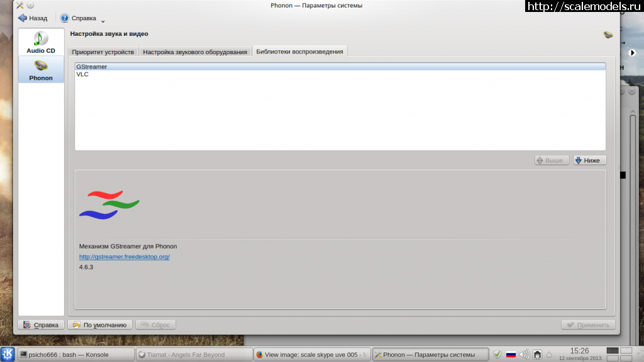
Task: Select GStreamer backend in the list
Action: tap(340, 67)
